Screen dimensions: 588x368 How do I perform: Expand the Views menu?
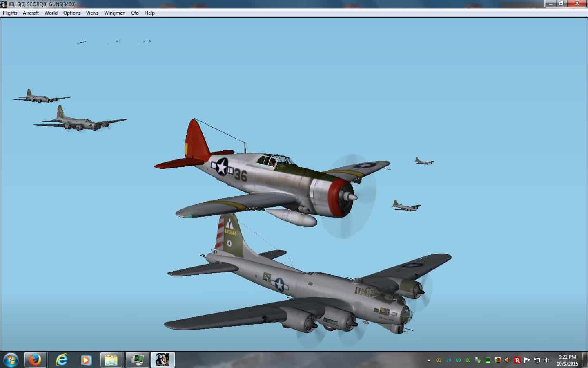pyautogui.click(x=92, y=13)
